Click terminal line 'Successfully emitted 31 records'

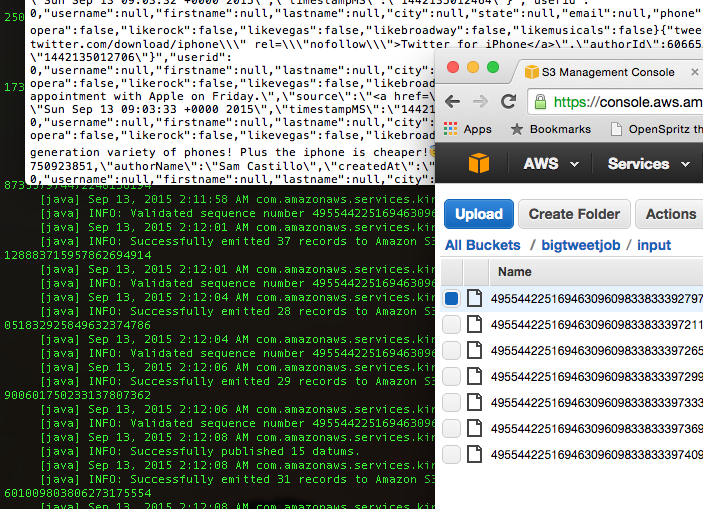coord(238,479)
